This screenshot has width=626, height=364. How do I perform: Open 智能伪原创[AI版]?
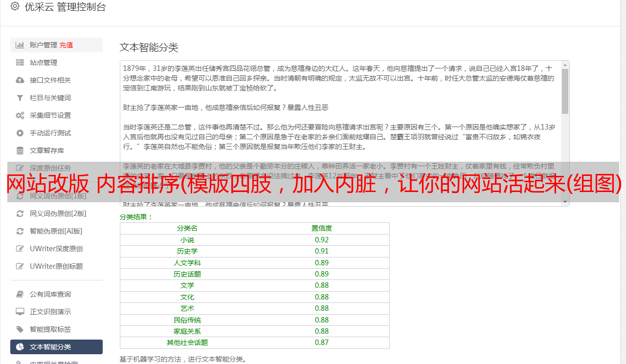pos(56,231)
